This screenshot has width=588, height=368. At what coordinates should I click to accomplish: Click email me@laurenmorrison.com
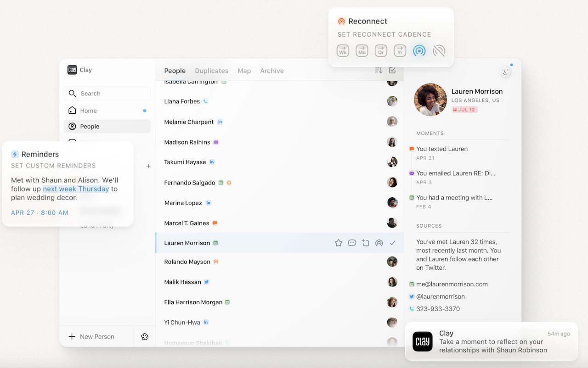452,284
